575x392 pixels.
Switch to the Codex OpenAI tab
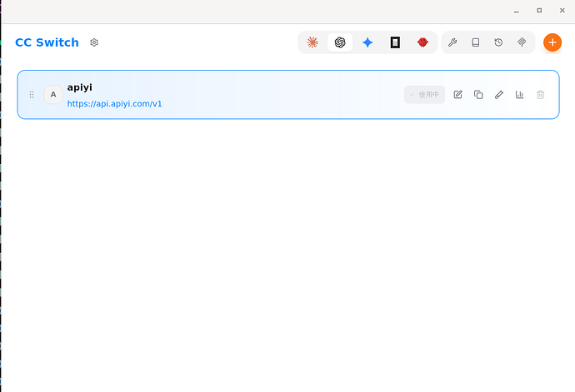pos(340,42)
